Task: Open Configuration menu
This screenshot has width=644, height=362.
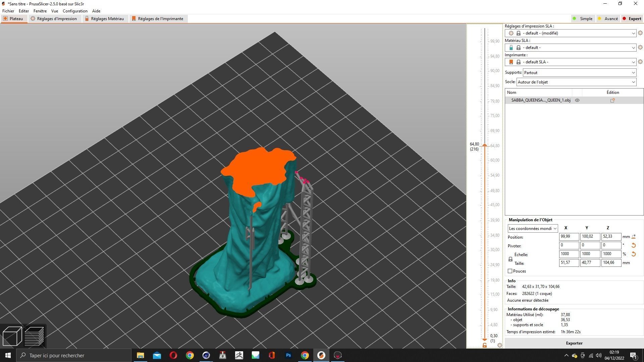Action: (x=75, y=11)
